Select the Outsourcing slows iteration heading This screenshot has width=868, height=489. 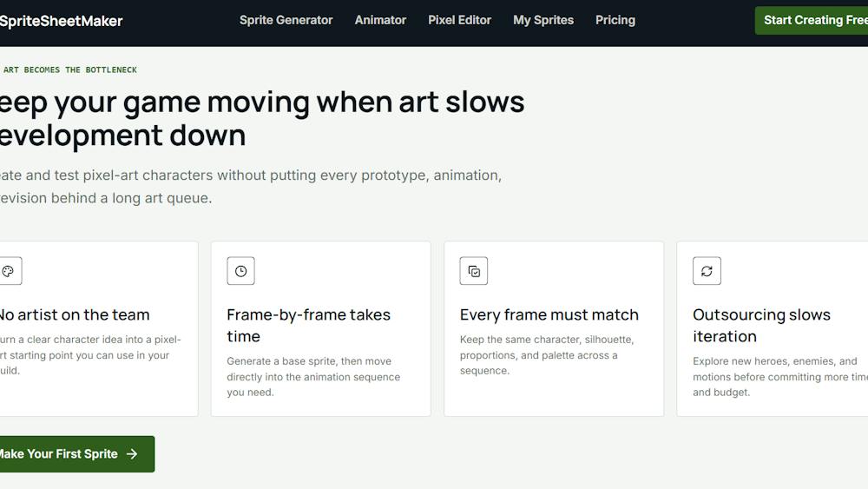762,326
